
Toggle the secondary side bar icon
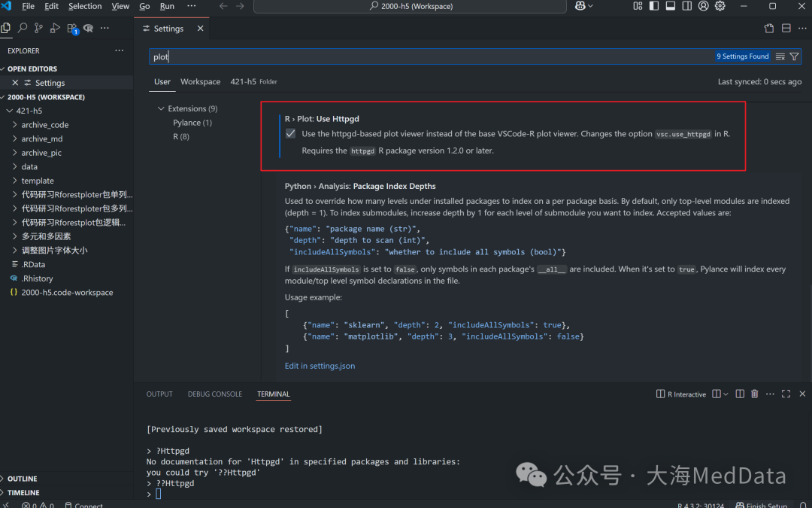[686, 6]
